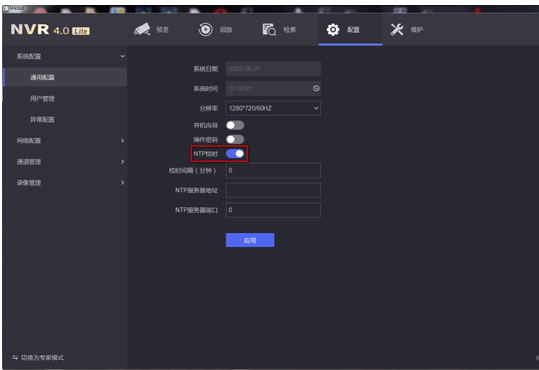Image resolution: width=539 pixels, height=370 pixels.
Task: Click the NTP服务器地址 server address field
Action: 273,190
